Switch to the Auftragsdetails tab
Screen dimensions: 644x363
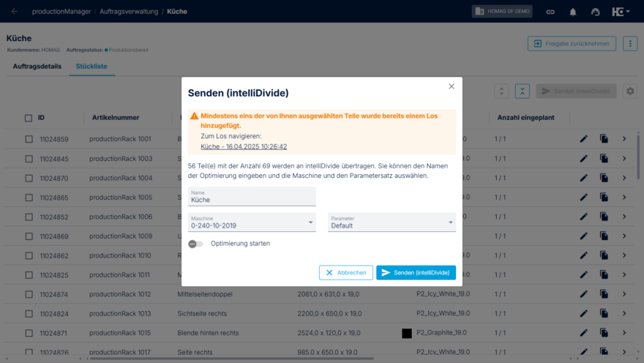pos(37,67)
